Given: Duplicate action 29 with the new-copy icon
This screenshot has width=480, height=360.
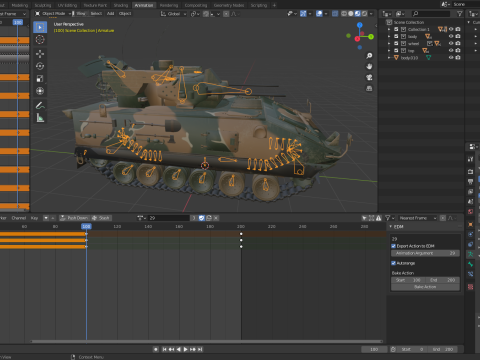Looking at the screenshot, I should [209, 218].
